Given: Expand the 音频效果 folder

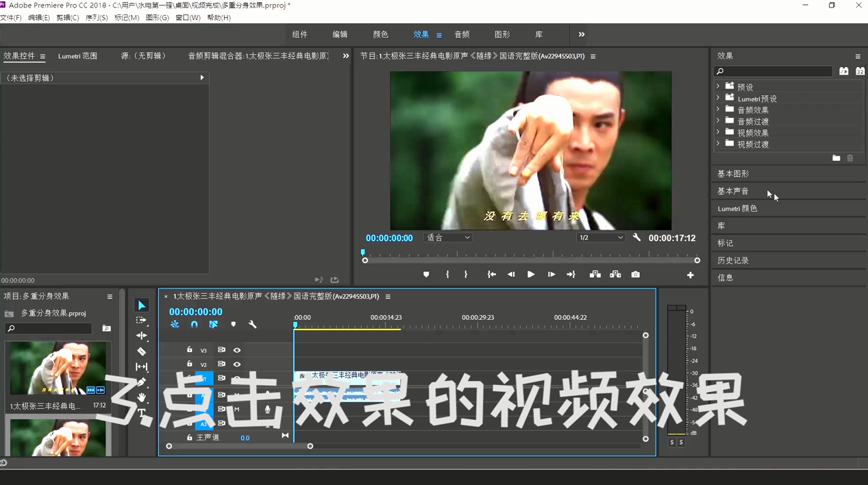Looking at the screenshot, I should click(718, 110).
